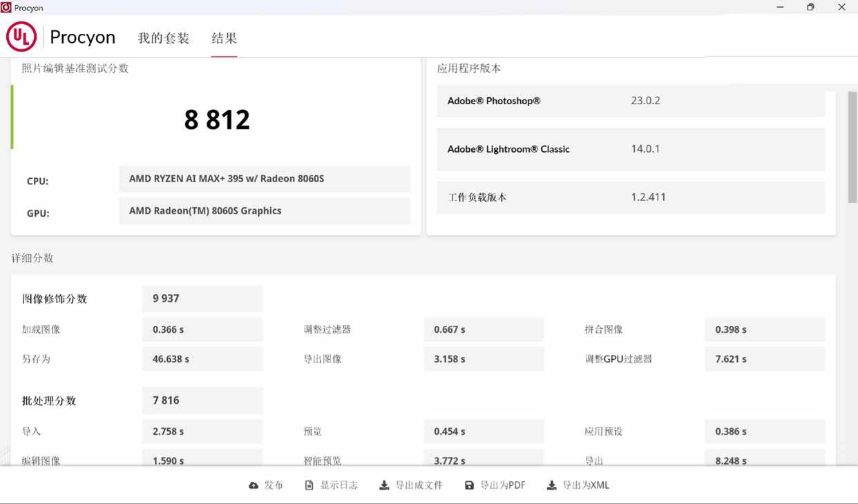
Task: Minimize the Procyon window
Action: click(780, 8)
